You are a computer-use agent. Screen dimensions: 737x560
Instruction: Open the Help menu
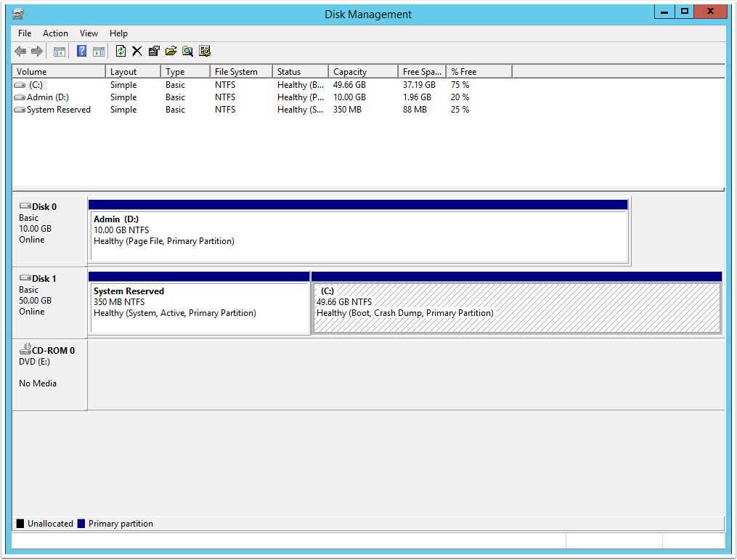pyautogui.click(x=118, y=33)
